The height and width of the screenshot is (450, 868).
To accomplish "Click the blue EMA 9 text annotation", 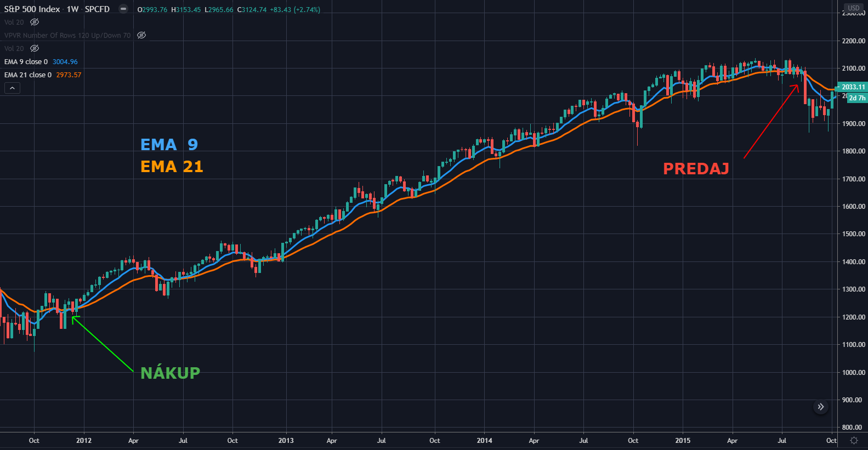I will pos(169,145).
